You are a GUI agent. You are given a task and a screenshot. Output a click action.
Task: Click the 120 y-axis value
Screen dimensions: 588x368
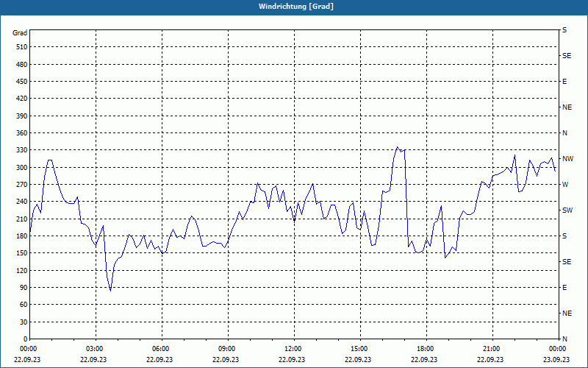pos(21,270)
